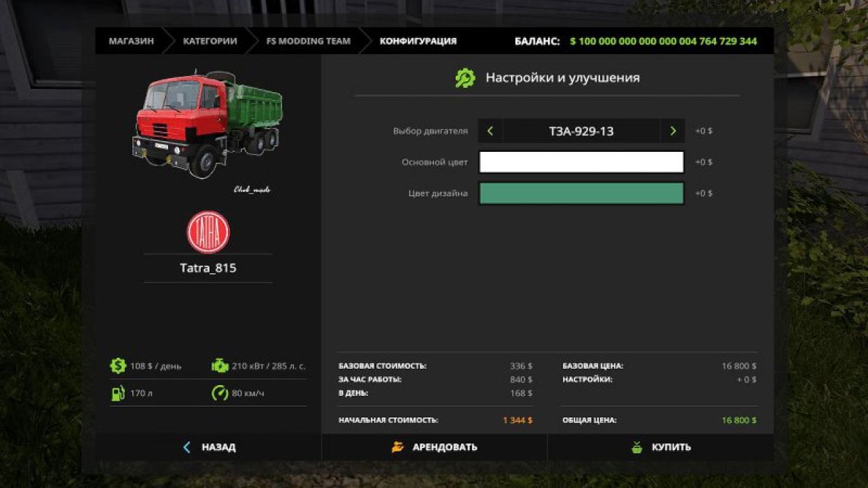This screenshot has width=868, height=488.
Task: Click the Основной цвет label
Action: (435, 162)
